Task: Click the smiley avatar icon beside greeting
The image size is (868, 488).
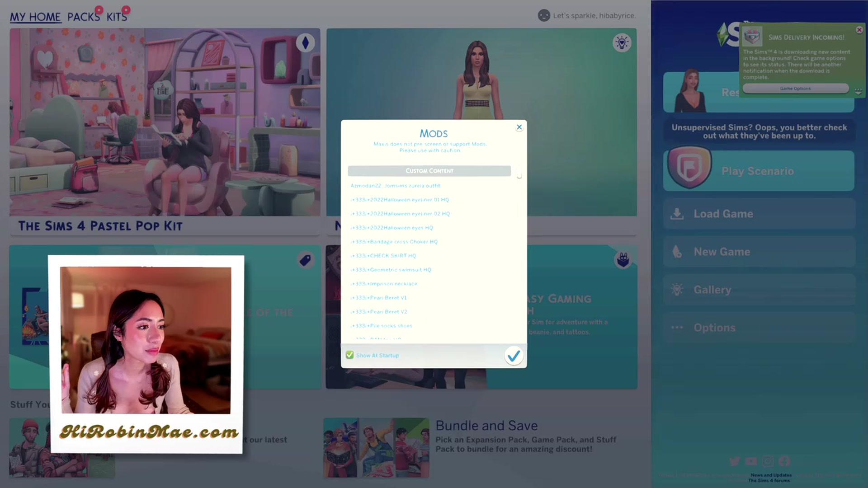Action: coord(544,15)
